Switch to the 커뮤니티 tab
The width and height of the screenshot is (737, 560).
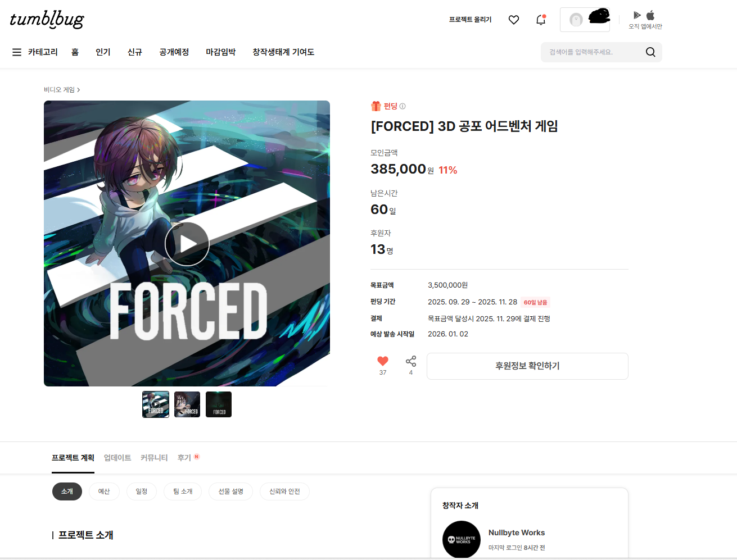click(154, 458)
